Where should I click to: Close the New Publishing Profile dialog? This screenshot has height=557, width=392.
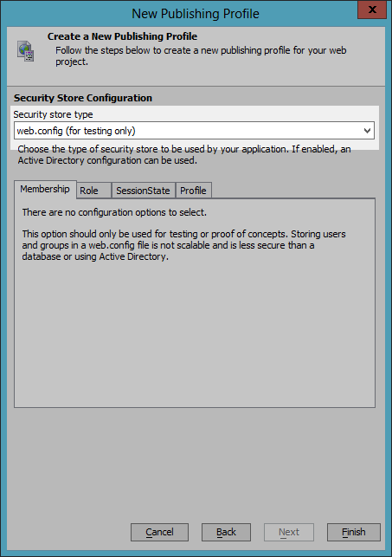coord(372,10)
